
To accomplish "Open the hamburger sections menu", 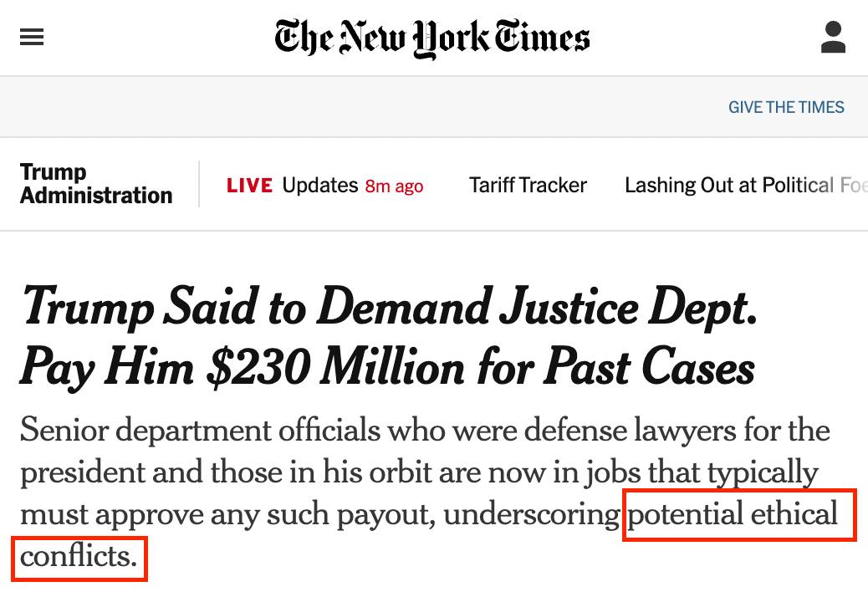I will (x=32, y=38).
